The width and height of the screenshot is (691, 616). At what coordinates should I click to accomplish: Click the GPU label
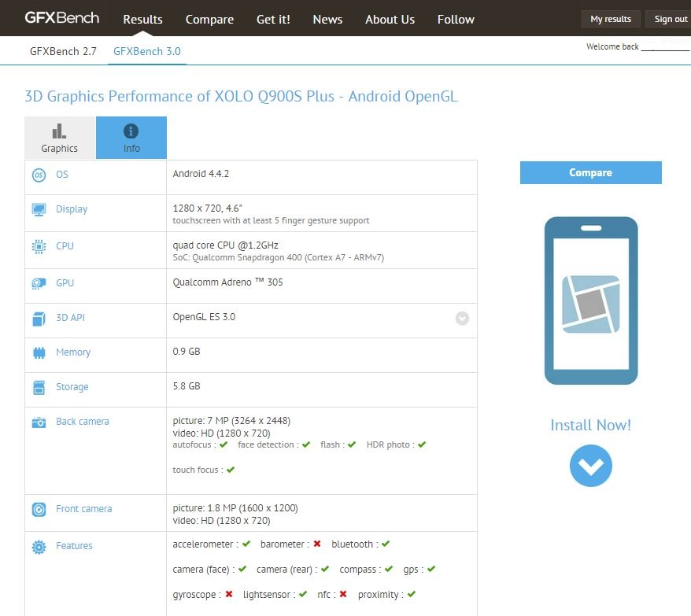(65, 283)
